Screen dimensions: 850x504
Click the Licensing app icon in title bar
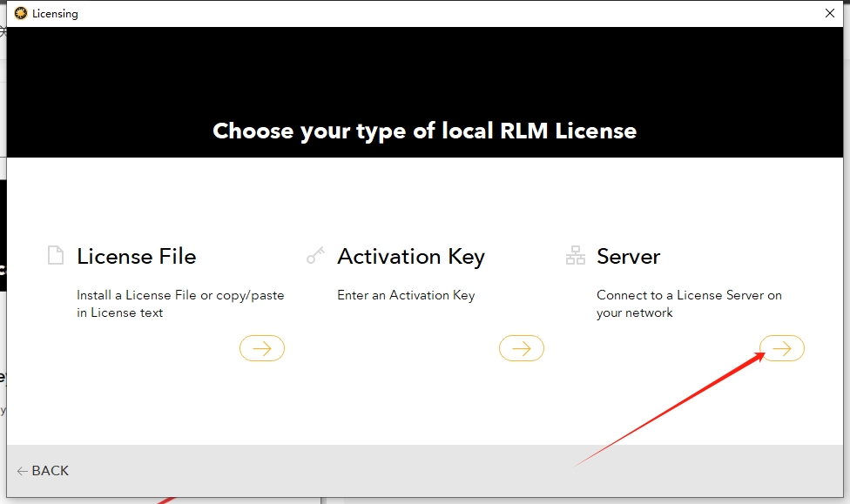coord(21,13)
